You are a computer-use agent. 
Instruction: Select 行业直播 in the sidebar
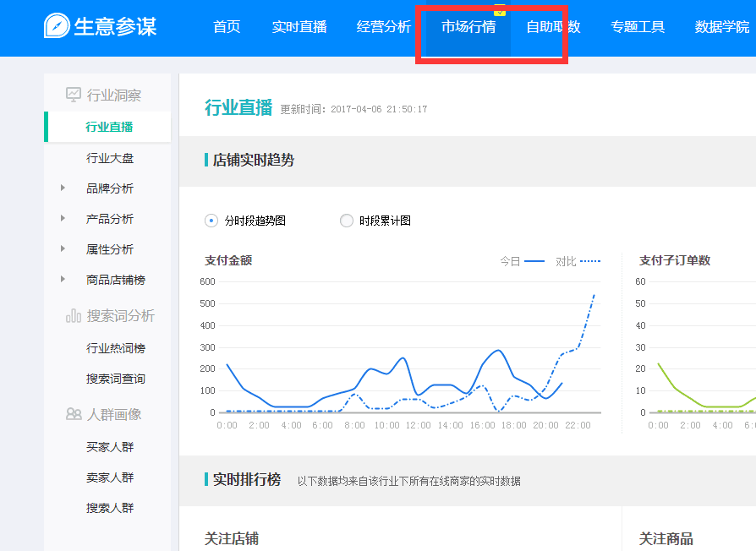[x=109, y=127]
